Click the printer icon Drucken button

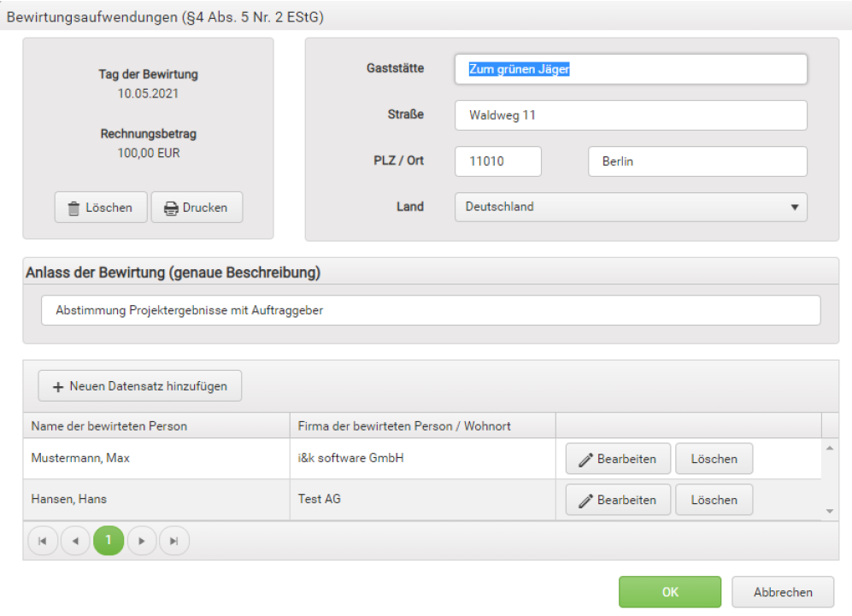pyautogui.click(x=197, y=208)
